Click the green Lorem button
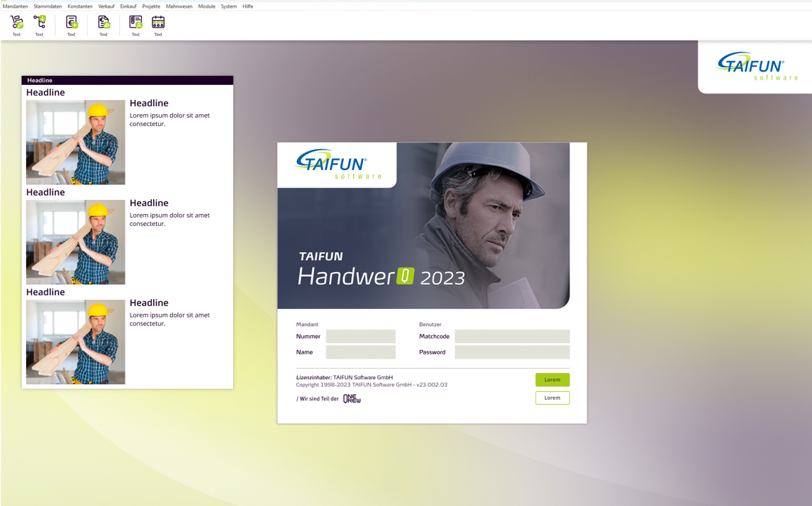The image size is (812, 506). (552, 380)
